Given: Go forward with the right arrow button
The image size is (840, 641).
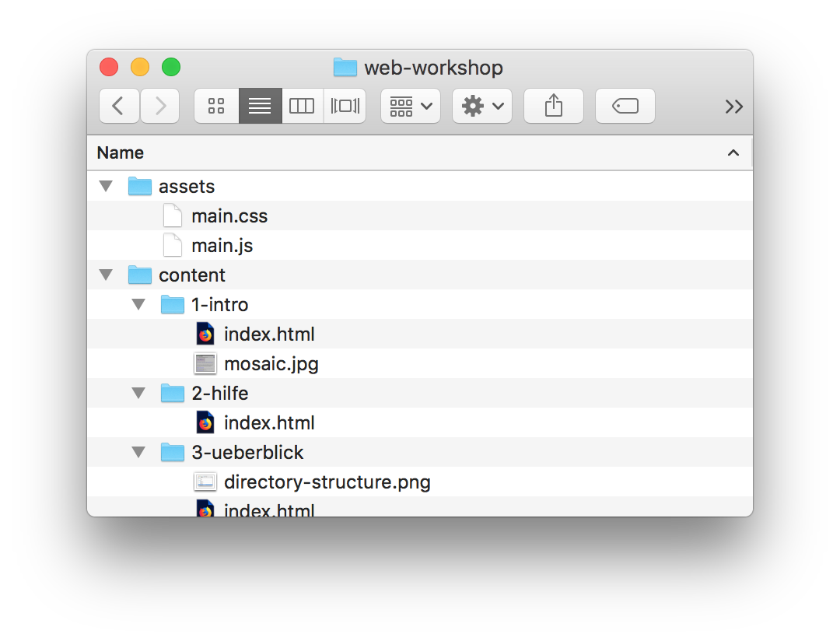Looking at the screenshot, I should (x=159, y=106).
